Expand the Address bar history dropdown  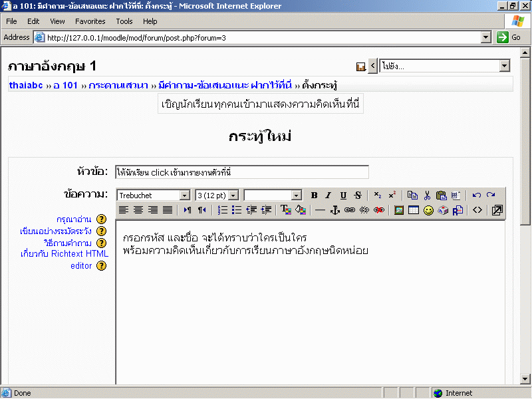pyautogui.click(x=486, y=37)
